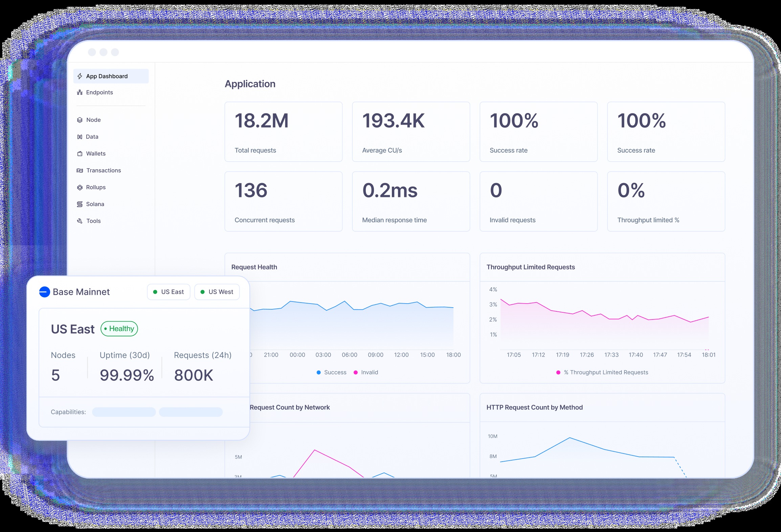Click the Throughput Limited Requests chart title
This screenshot has width=781, height=532.
pos(531,267)
